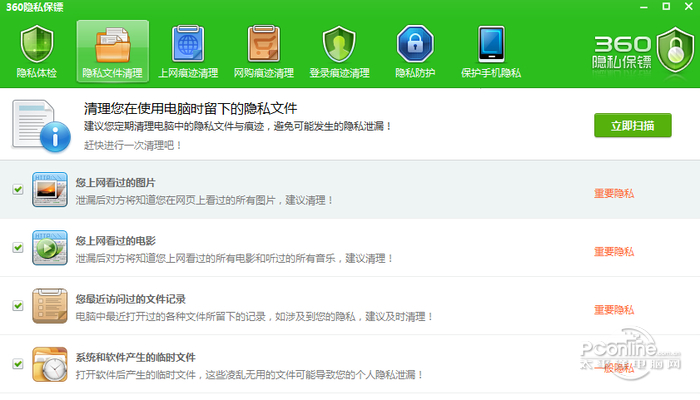Open the 隐私体检 shield icon
Screen dimensions: 700x400
[x=37, y=44]
